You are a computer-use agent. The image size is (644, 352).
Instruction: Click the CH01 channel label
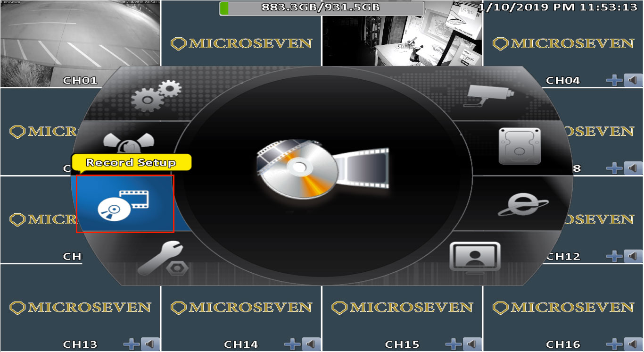(x=80, y=81)
